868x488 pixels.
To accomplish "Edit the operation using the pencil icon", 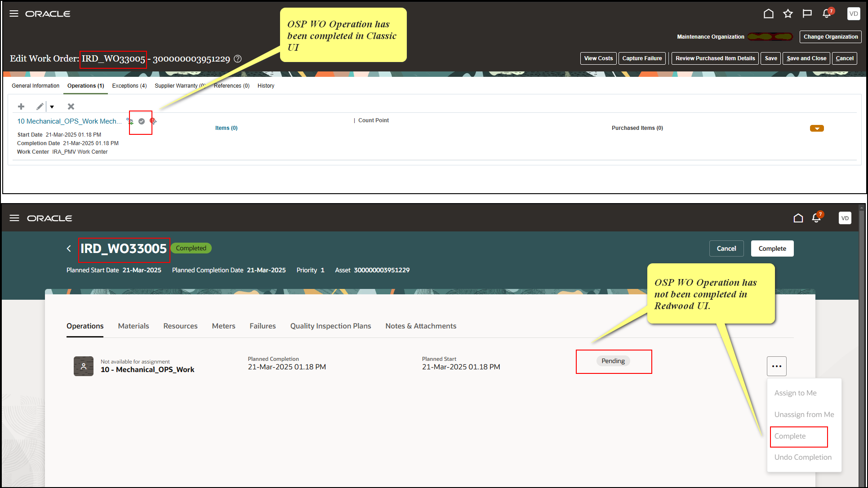I will (x=39, y=106).
